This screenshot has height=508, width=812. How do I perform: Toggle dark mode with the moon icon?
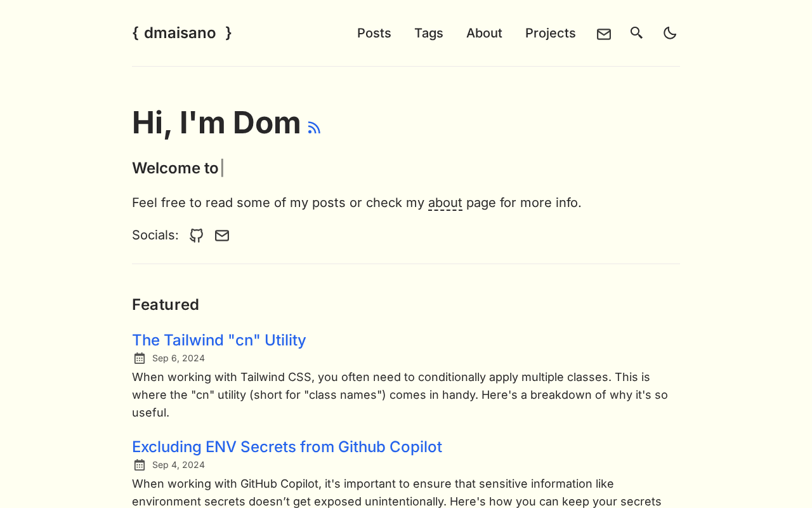click(x=670, y=33)
